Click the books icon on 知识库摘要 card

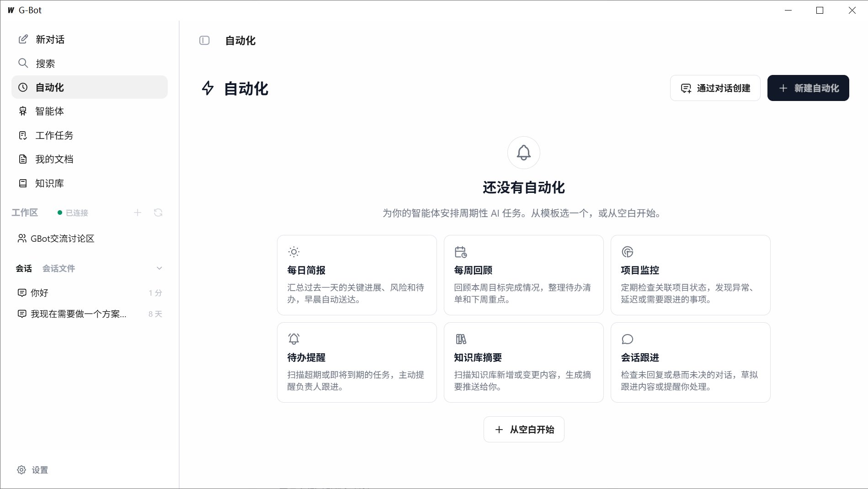461,339
